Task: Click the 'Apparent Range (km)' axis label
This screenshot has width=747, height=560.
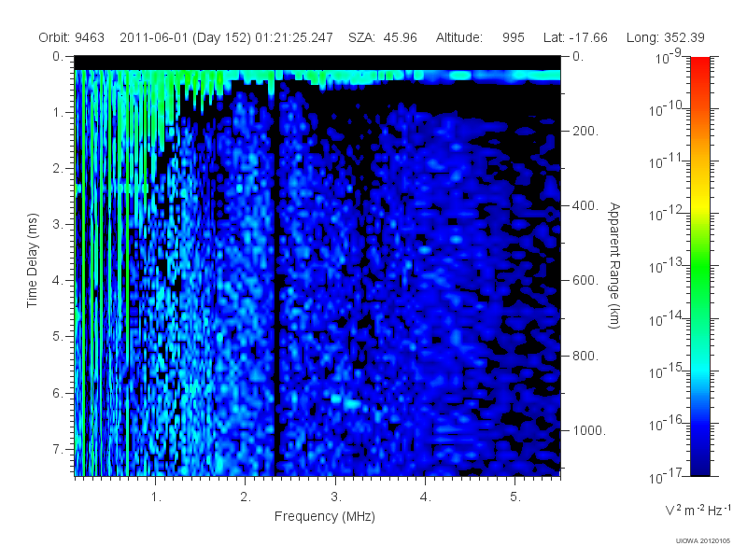Action: [614, 265]
